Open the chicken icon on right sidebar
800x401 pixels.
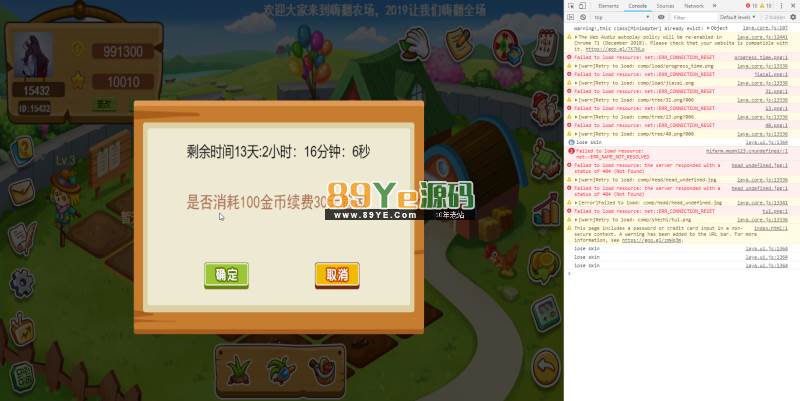(x=545, y=109)
